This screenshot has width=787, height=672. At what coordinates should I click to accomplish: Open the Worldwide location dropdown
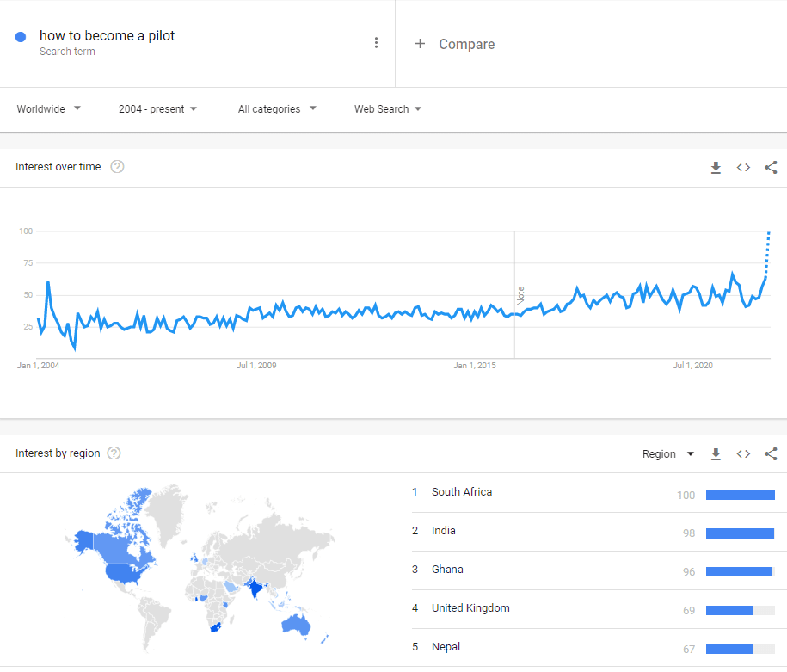(49, 109)
